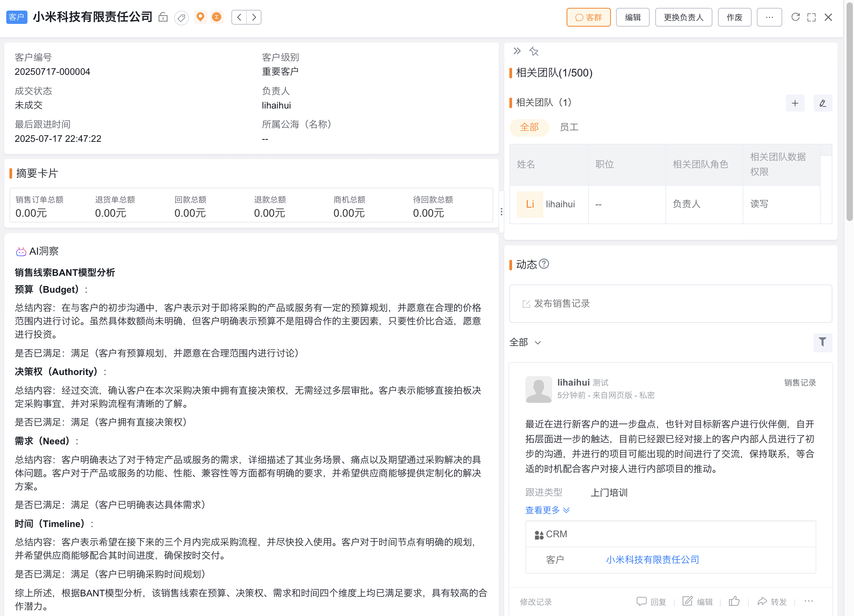Collapse right panel with double chevron
854x616 pixels.
517,51
